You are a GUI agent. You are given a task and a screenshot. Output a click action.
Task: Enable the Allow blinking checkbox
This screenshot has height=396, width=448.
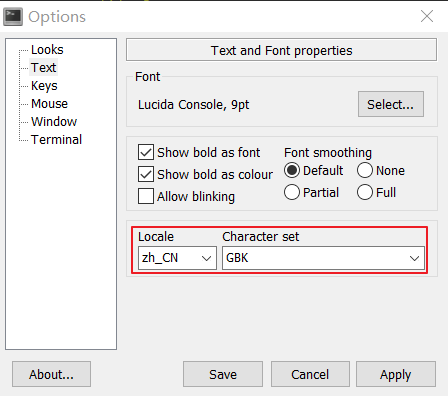pyautogui.click(x=146, y=196)
